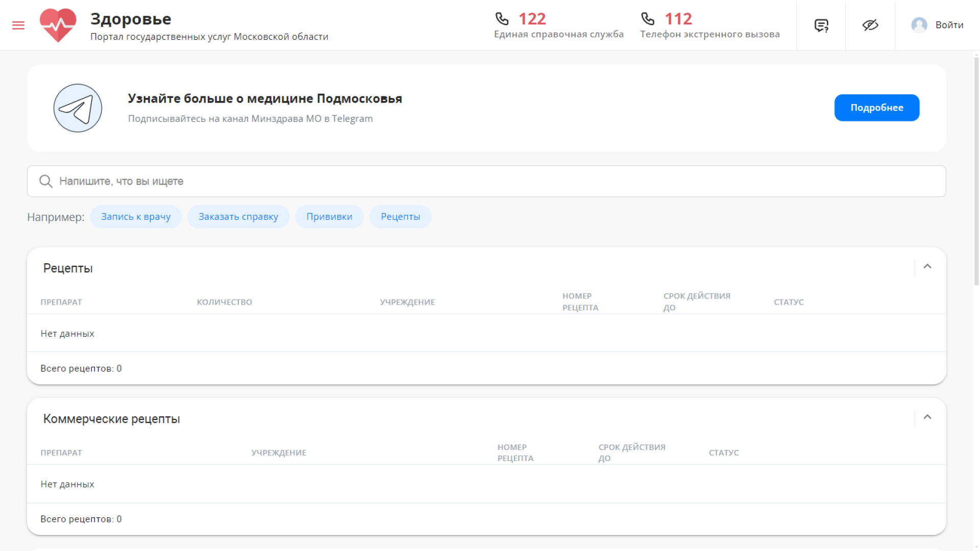
Task: Click the heart pulse Здоровье logo
Action: point(58,25)
